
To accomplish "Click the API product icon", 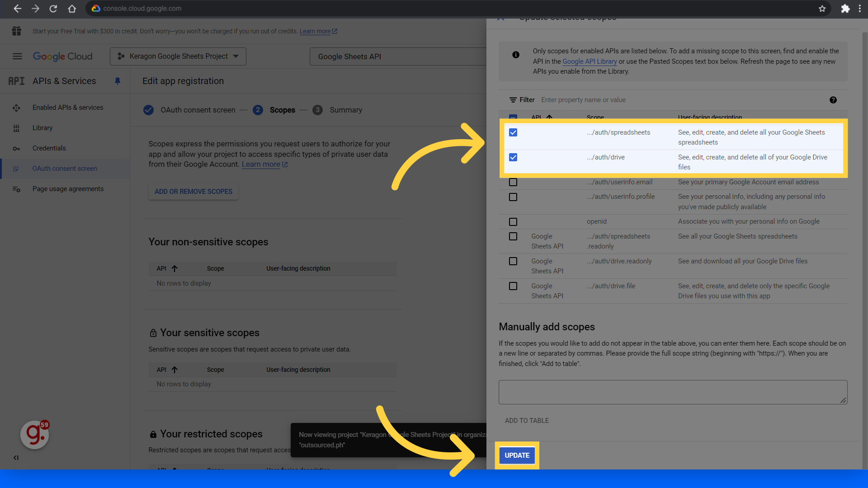I will (16, 81).
